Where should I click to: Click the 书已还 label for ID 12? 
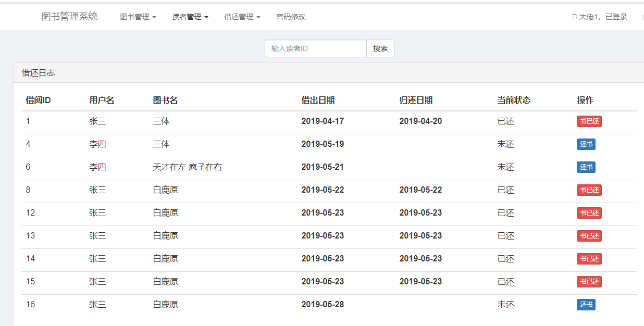[589, 213]
